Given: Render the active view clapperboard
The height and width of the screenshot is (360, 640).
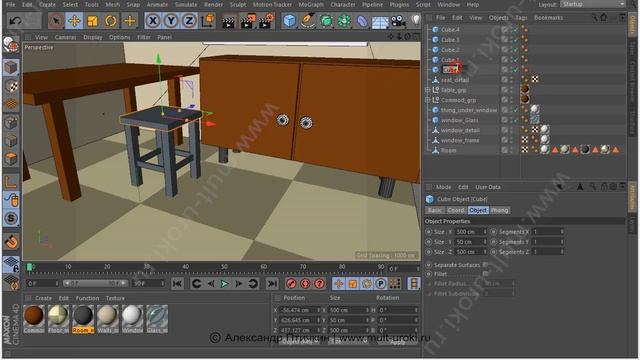Looking at the screenshot, I should pos(229,21).
